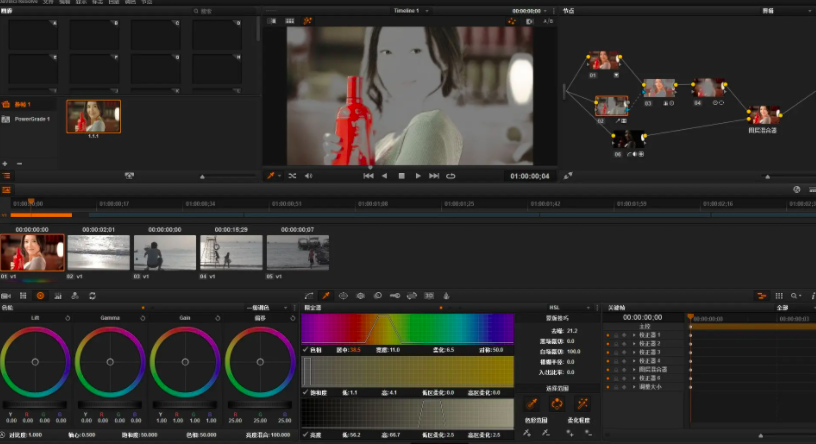Click the subtract-from-color-range picker minus icon
816x444 pixels.
point(545,433)
